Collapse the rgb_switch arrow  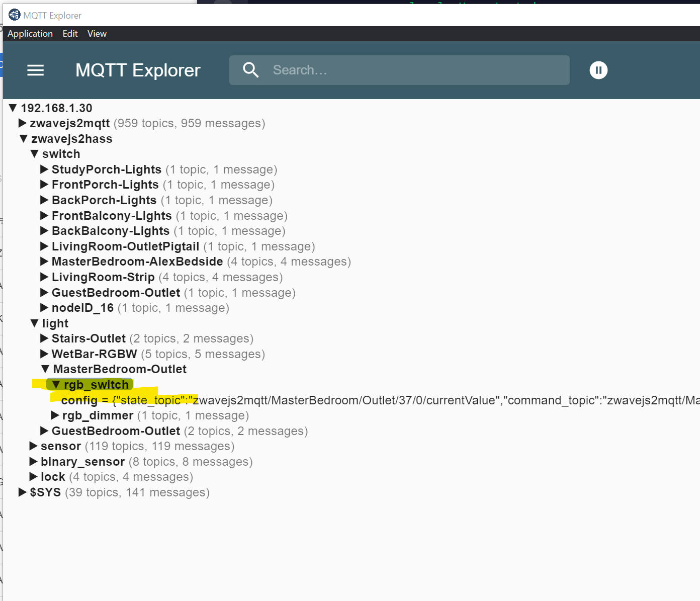(x=56, y=384)
